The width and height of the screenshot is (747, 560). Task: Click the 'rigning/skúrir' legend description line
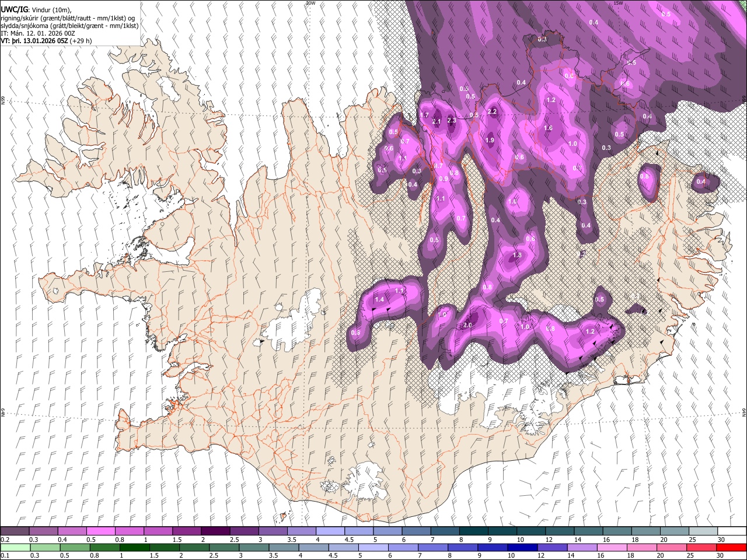pos(68,17)
